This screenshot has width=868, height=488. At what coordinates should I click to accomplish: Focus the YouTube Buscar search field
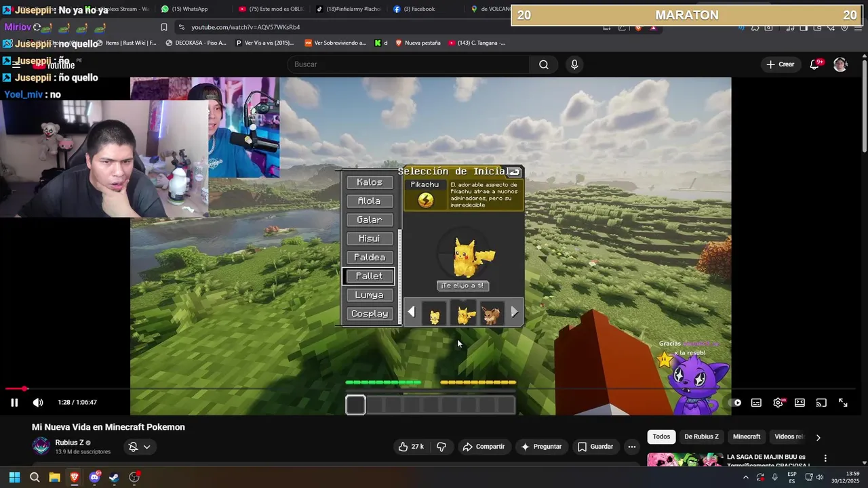coord(409,64)
